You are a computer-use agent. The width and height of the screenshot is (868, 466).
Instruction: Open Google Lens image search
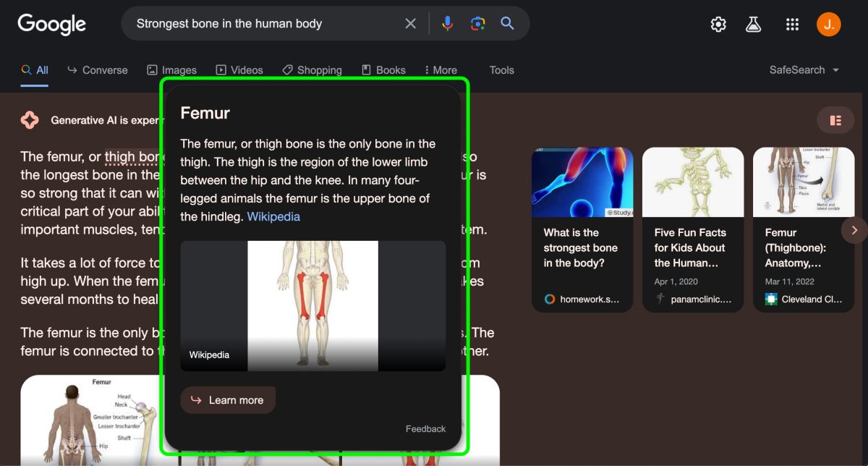477,23
